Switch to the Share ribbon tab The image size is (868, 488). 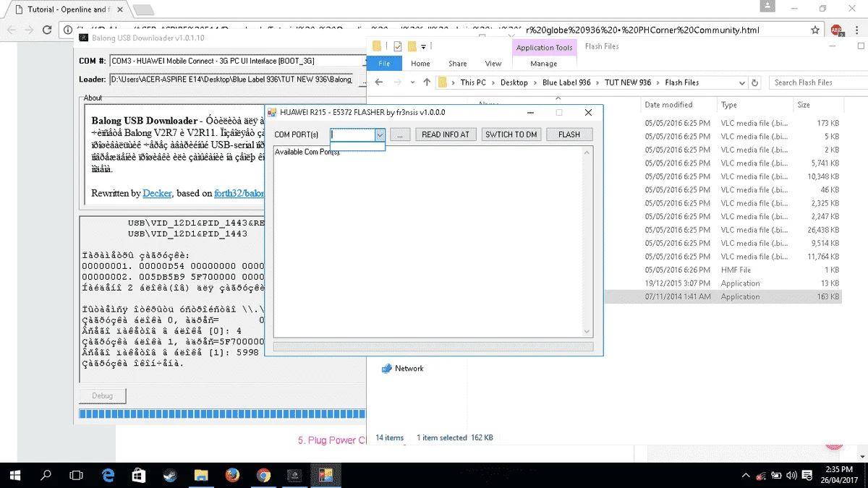coord(457,64)
